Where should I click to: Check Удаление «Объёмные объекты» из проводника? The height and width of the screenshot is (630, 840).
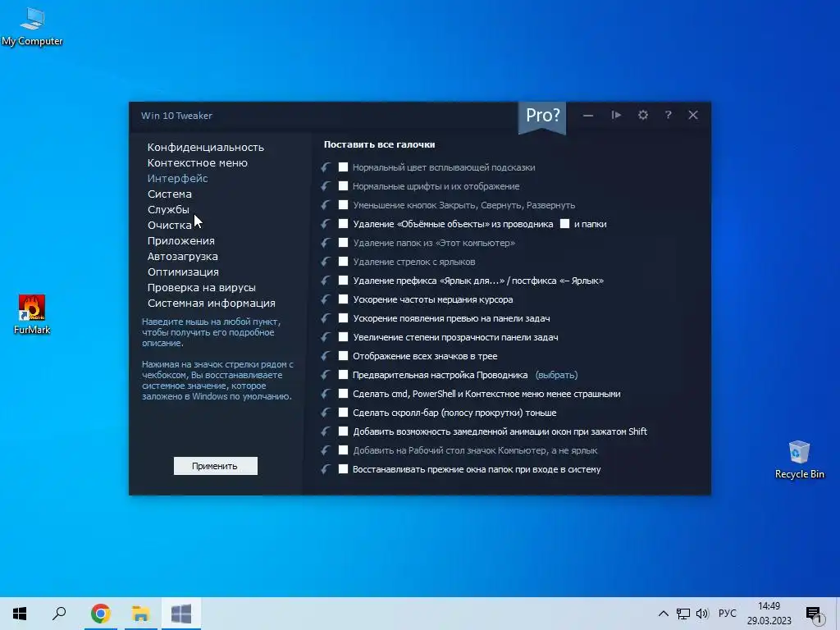click(344, 224)
